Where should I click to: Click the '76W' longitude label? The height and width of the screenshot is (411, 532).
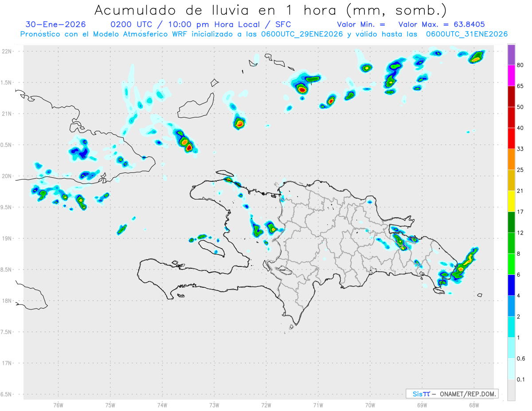point(58,405)
